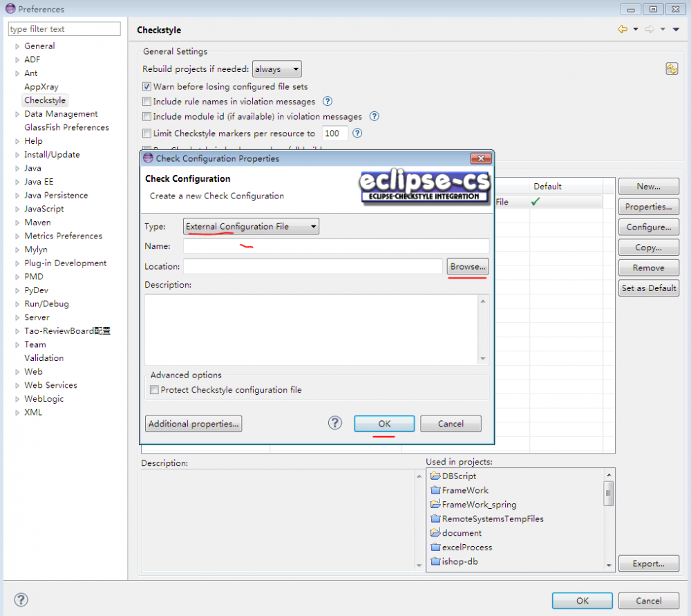Screen dimensions: 691x616
Task: Select GlassFish Preferences page
Action: [66, 127]
